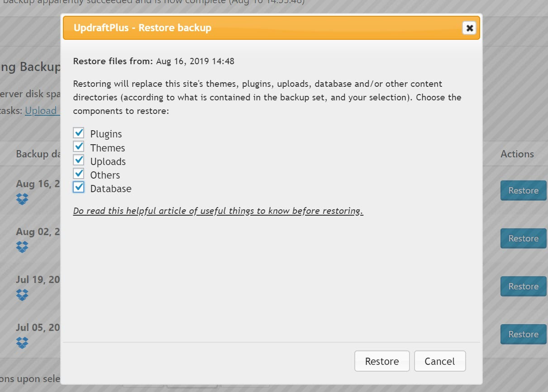
Task: Click the Dropbox icon under Aug 16 backup
Action: point(22,198)
